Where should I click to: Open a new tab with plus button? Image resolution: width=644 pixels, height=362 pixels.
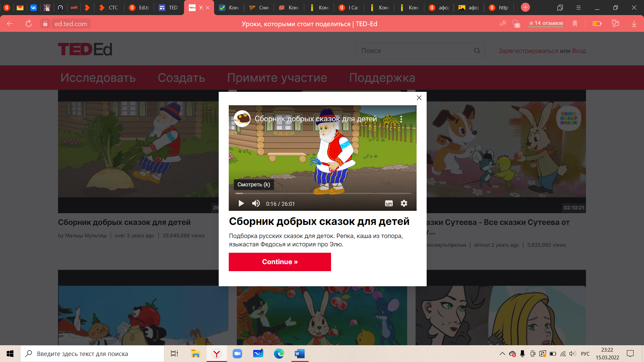click(525, 7)
